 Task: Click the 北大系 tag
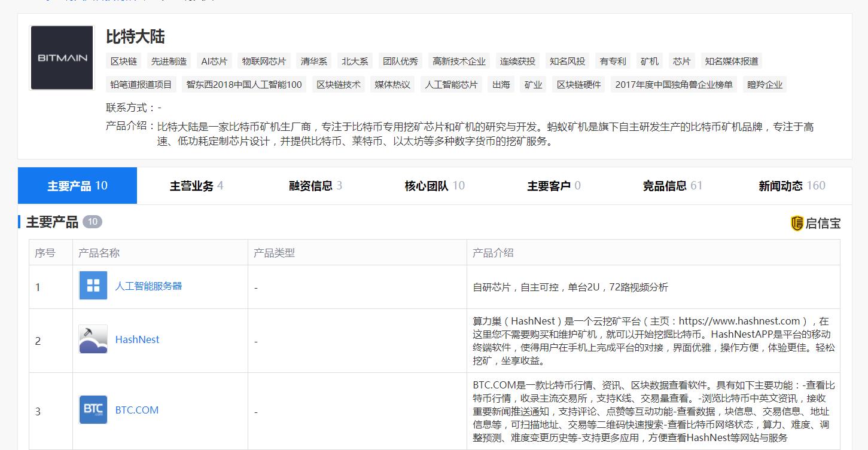[x=355, y=61]
